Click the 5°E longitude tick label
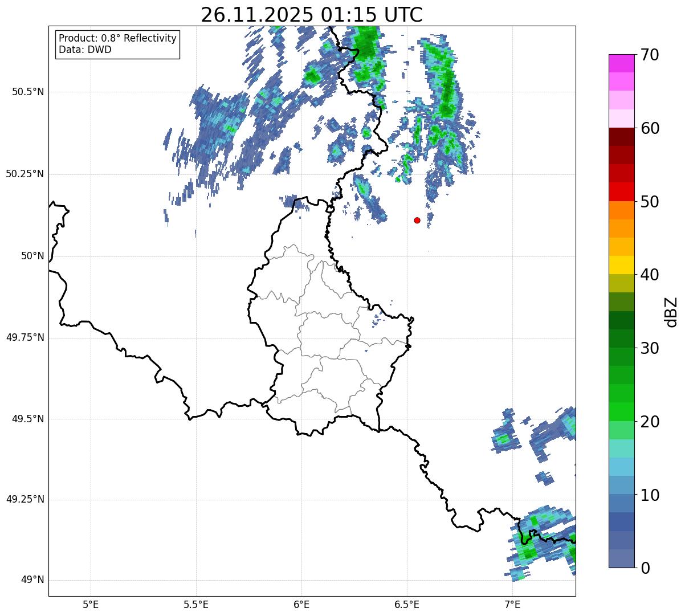 point(91,604)
